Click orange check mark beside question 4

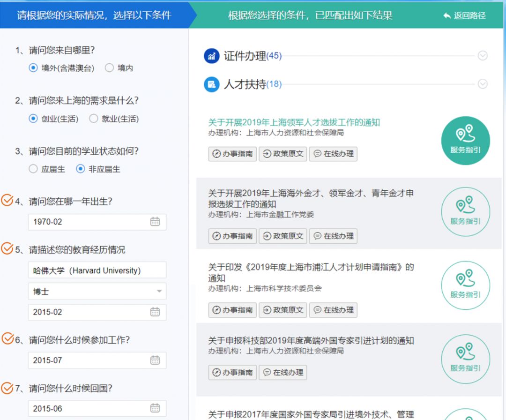pos(7,200)
